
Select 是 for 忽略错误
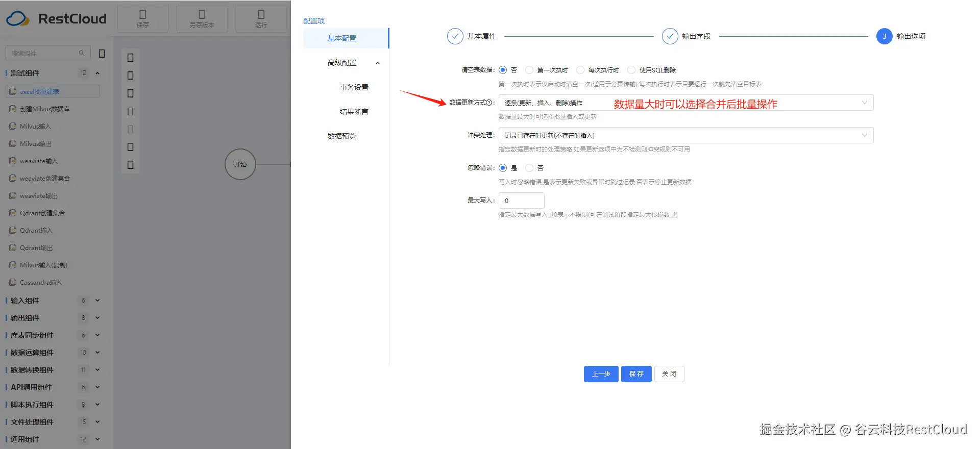[x=503, y=168]
